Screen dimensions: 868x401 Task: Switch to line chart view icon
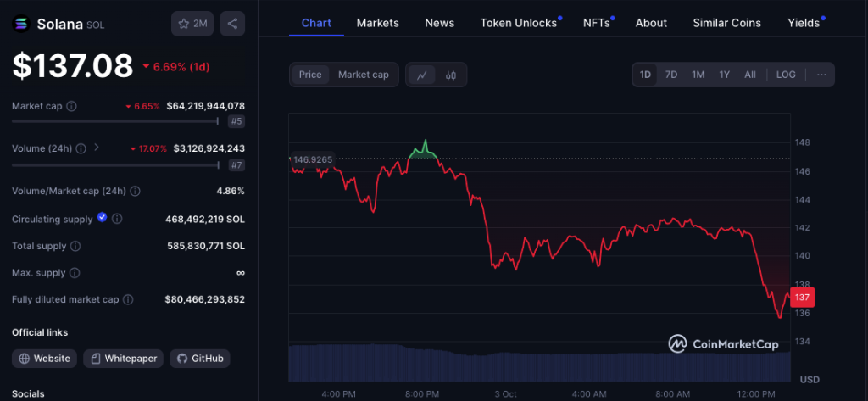click(421, 75)
